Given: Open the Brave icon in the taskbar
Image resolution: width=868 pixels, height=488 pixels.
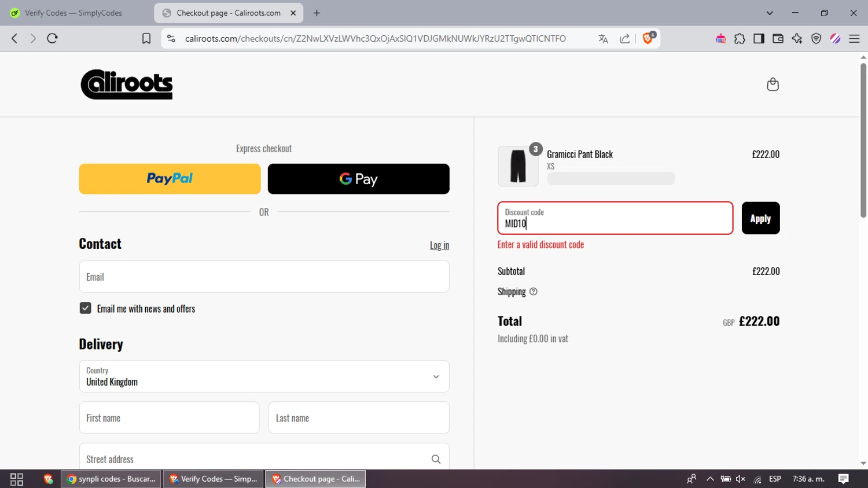Looking at the screenshot, I should [x=48, y=479].
